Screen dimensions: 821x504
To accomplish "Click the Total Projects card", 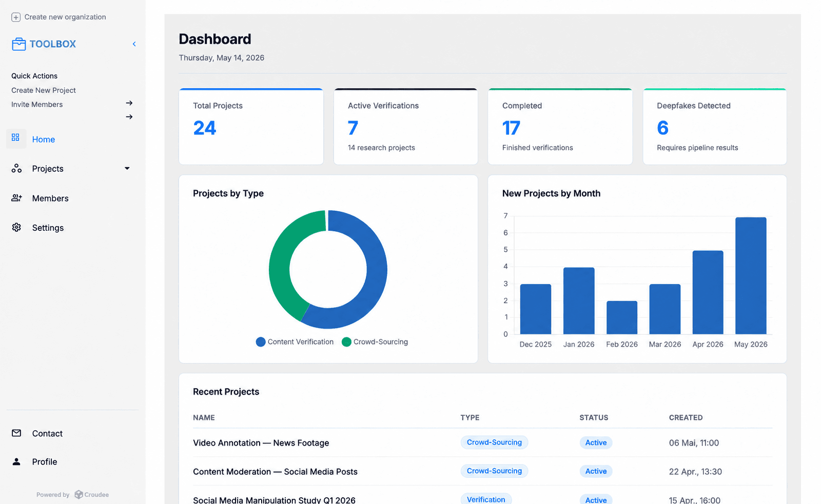I will pyautogui.click(x=251, y=127).
